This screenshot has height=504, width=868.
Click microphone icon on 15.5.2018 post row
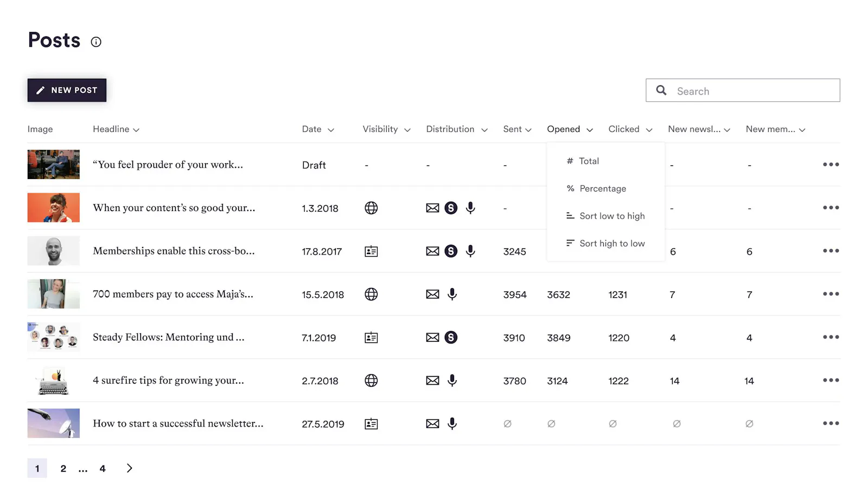(x=452, y=294)
